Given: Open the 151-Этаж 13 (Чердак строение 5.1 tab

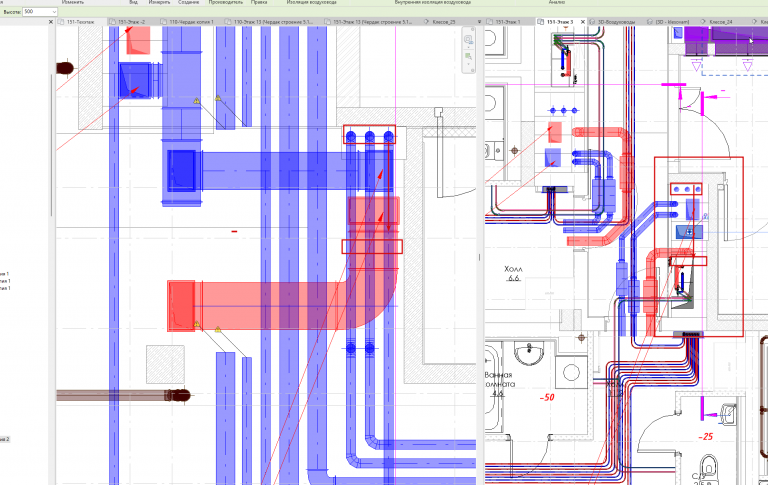Looking at the screenshot, I should 372,22.
